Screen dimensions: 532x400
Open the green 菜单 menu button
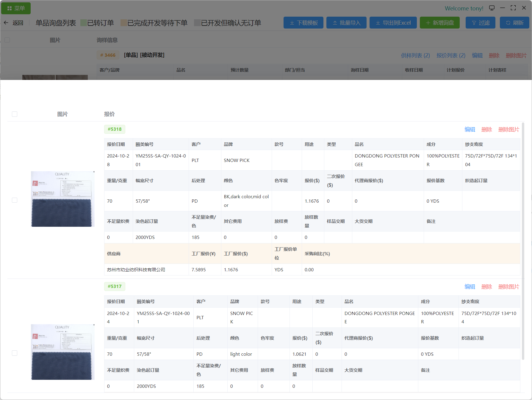[16, 8]
